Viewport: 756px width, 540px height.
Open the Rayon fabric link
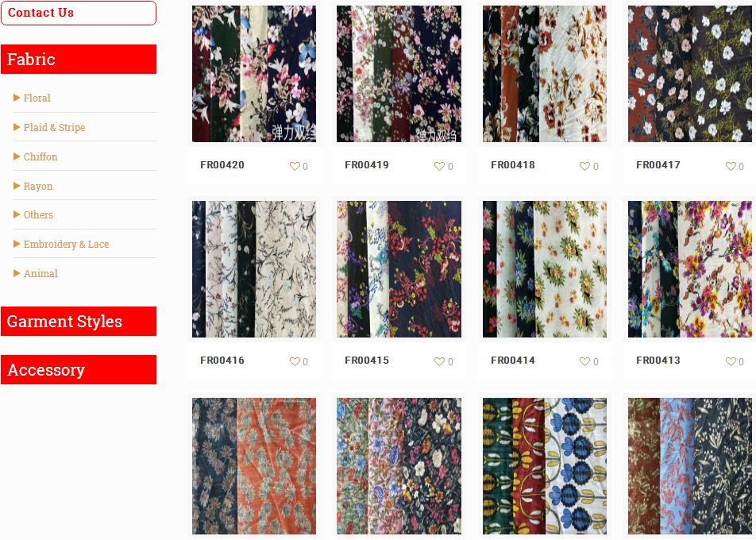pyautogui.click(x=38, y=186)
